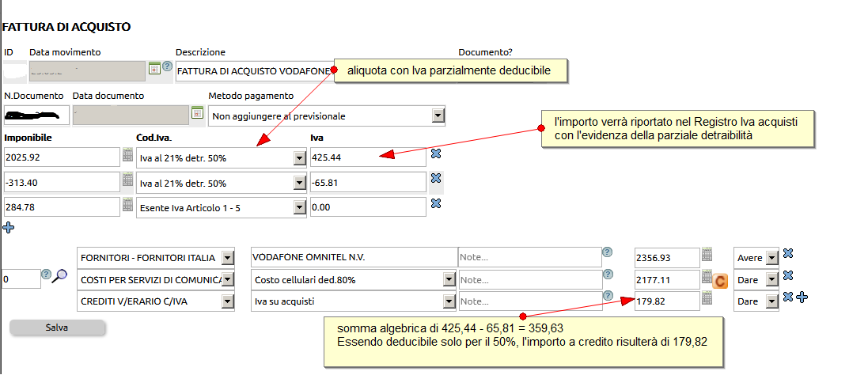868x375 pixels.
Task: Open calculator next to Imponibile -313.40
Action: click(128, 179)
